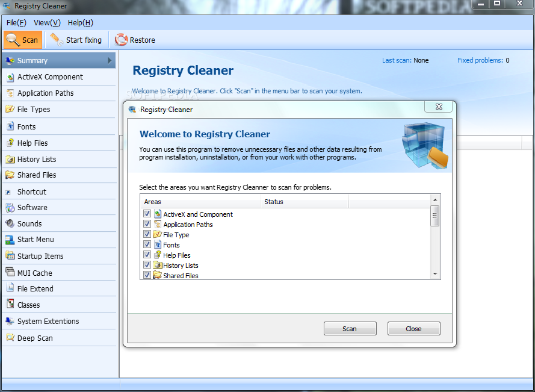535x392 pixels.
Task: Toggle the Shared Files checkbox in dialog
Action: pos(147,275)
